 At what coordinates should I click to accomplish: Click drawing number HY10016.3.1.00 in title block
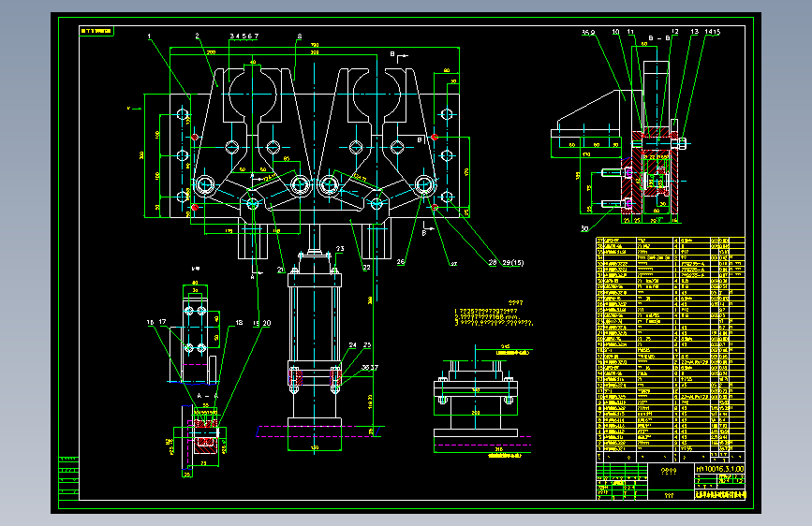pyautogui.click(x=720, y=469)
